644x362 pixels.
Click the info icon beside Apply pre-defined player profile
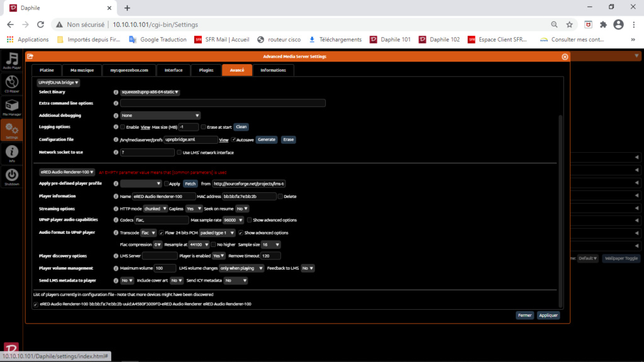[x=116, y=184]
